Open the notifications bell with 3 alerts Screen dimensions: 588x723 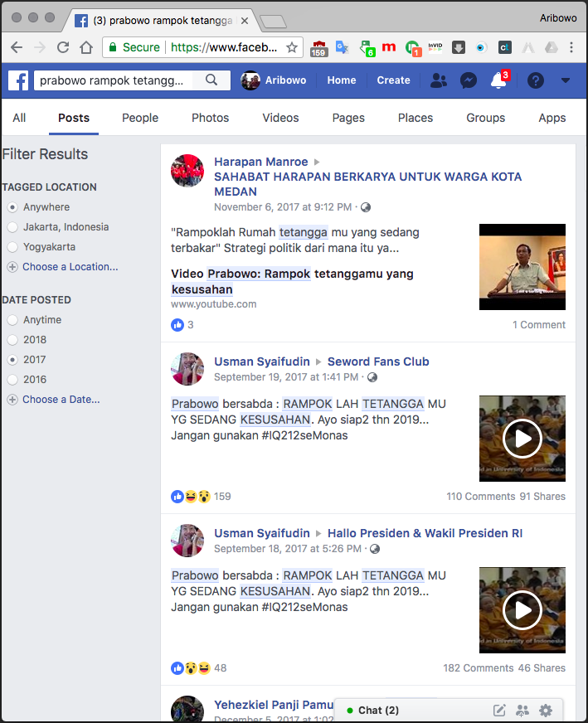click(x=498, y=80)
